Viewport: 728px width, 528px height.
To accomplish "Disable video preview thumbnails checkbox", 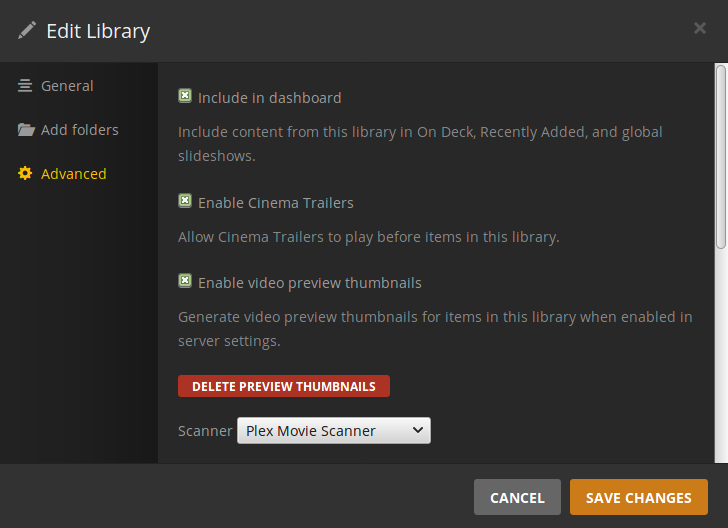I will pyautogui.click(x=185, y=281).
